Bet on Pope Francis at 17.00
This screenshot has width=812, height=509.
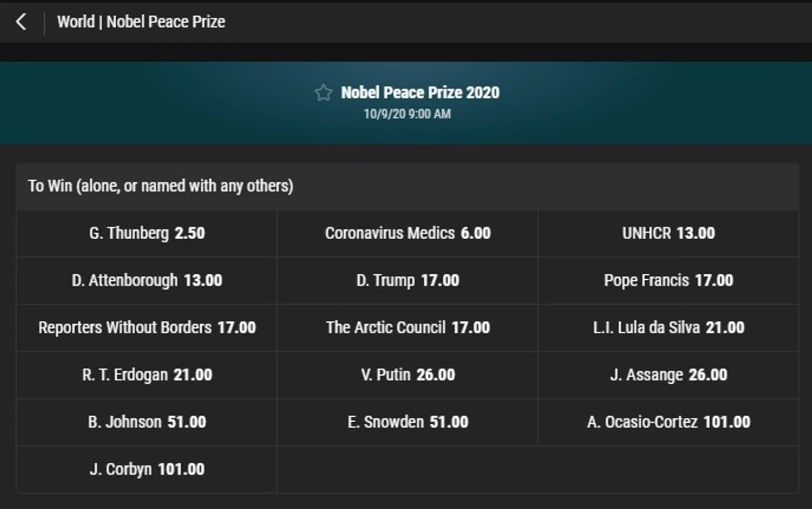click(x=668, y=280)
